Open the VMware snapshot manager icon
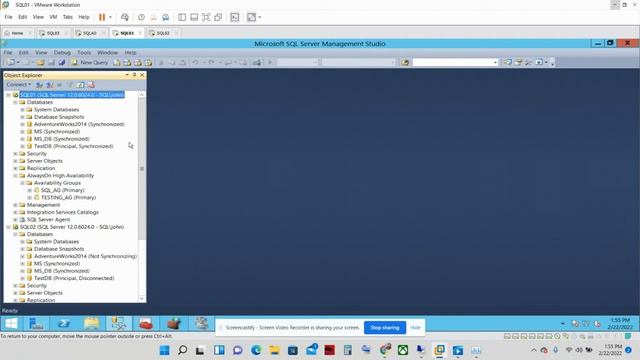640x360 pixels. [166, 17]
